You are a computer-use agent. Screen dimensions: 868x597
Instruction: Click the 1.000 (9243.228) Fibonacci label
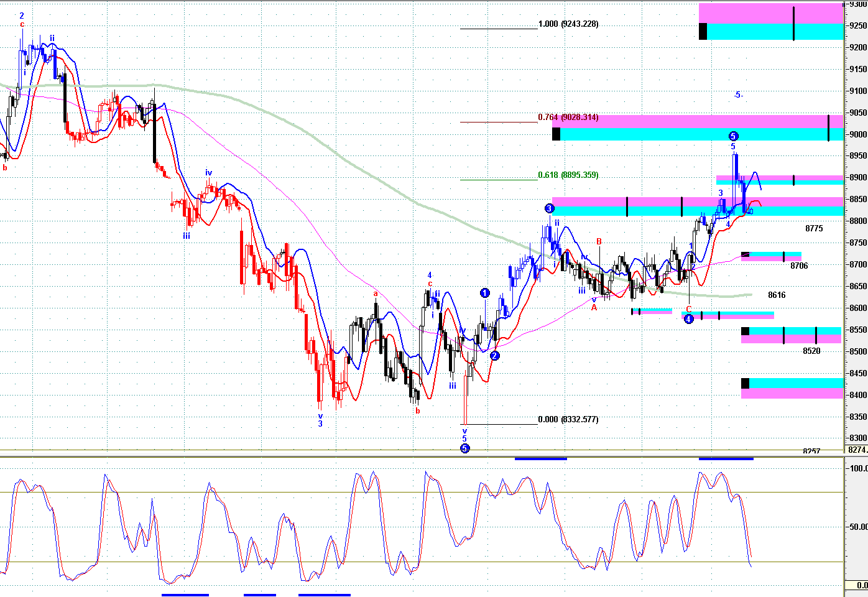pos(568,24)
